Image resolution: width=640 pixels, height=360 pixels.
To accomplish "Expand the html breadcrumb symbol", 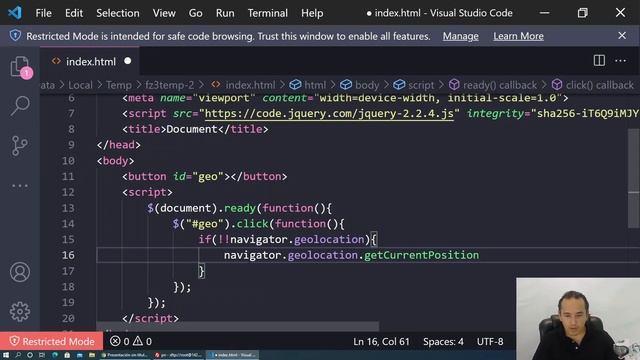I will (x=308, y=85).
